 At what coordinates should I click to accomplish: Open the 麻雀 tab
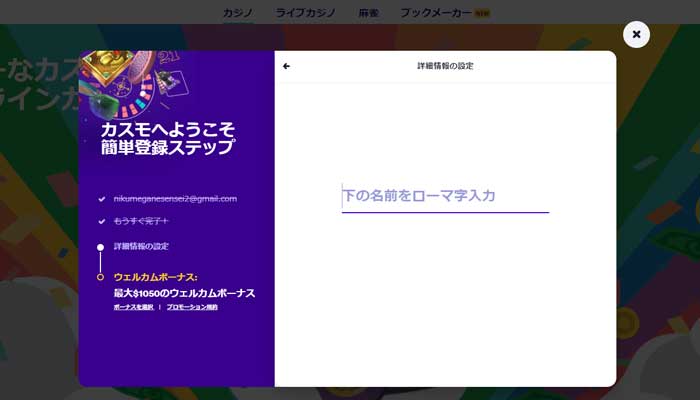(x=368, y=13)
